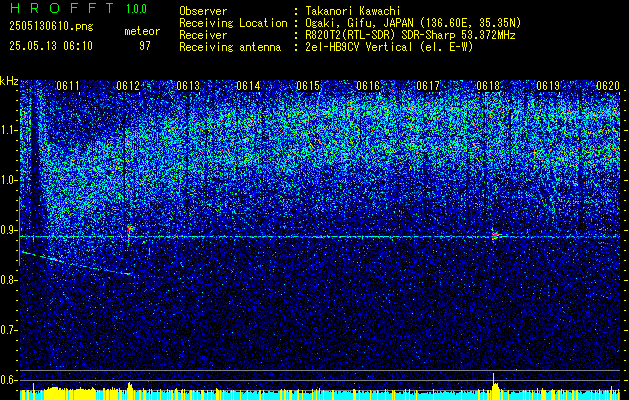Click the Receiving antenna 2el-HB9CV line
Image resolution: width=629 pixels, height=400 pixels.
click(326, 47)
